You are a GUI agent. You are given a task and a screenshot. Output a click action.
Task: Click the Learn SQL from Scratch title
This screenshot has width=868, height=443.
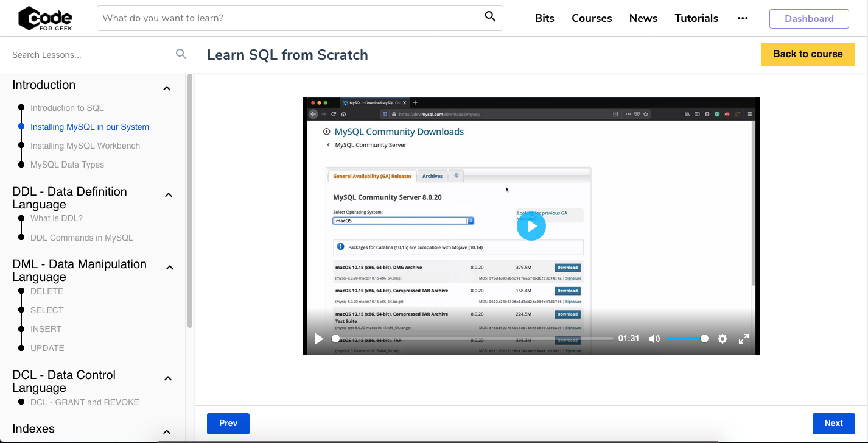pyautogui.click(x=287, y=55)
